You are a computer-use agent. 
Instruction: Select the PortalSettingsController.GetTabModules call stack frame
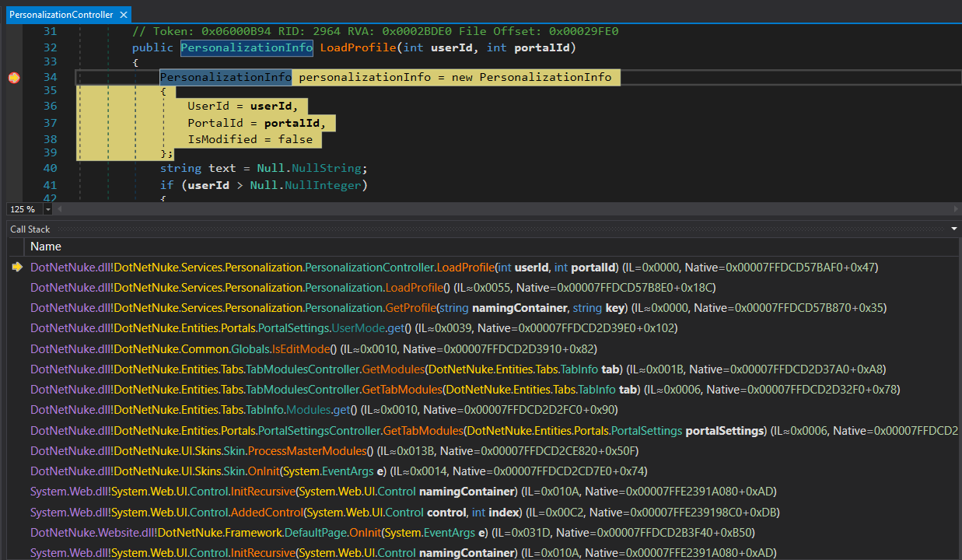(x=494, y=431)
